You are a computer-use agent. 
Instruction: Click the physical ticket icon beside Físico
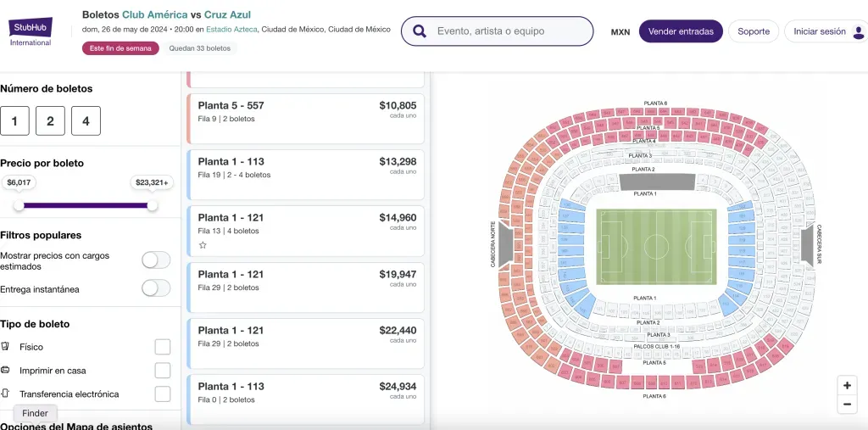point(6,347)
